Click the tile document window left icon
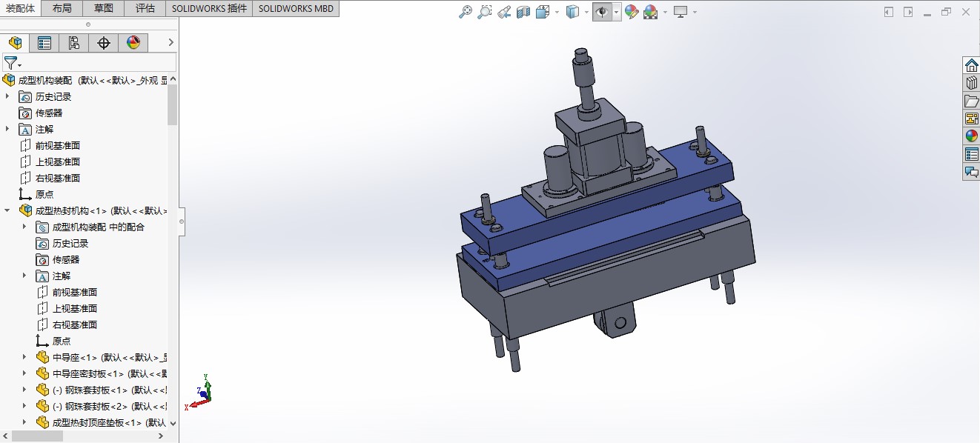 tap(889, 12)
